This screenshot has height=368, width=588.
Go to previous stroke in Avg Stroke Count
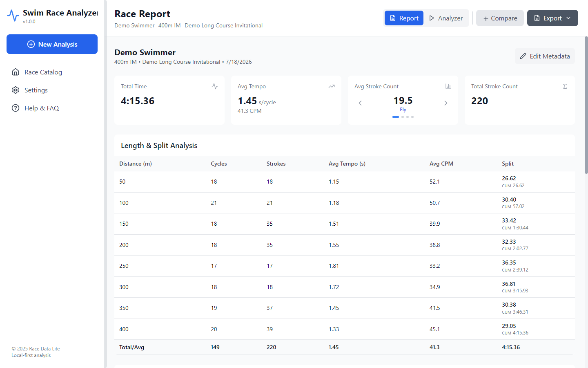(360, 103)
